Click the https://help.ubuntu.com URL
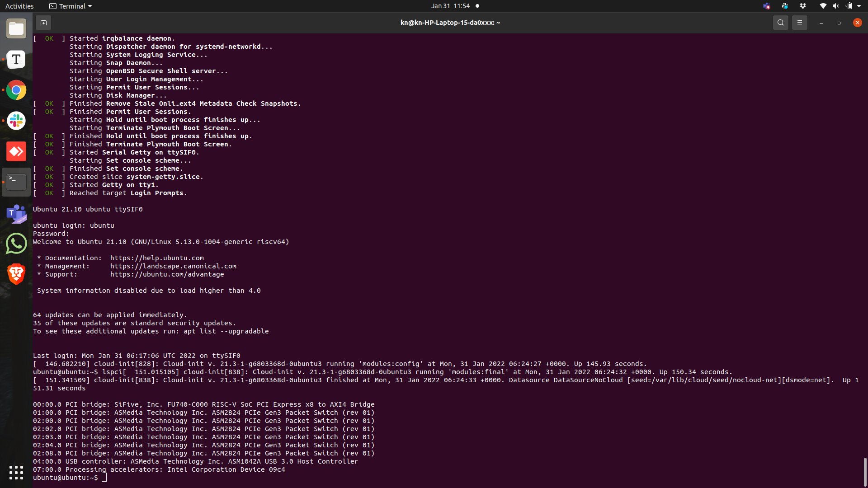 click(x=157, y=258)
